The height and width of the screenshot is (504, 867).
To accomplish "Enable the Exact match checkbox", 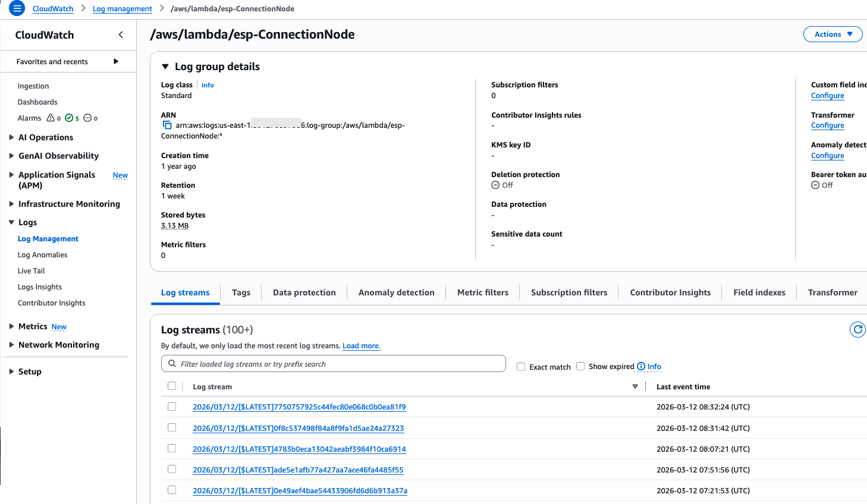I will [521, 367].
